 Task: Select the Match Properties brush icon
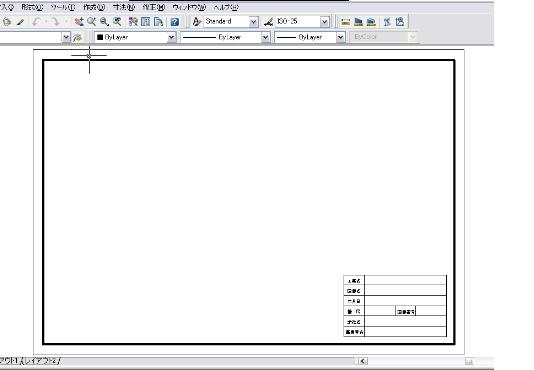click(x=20, y=22)
